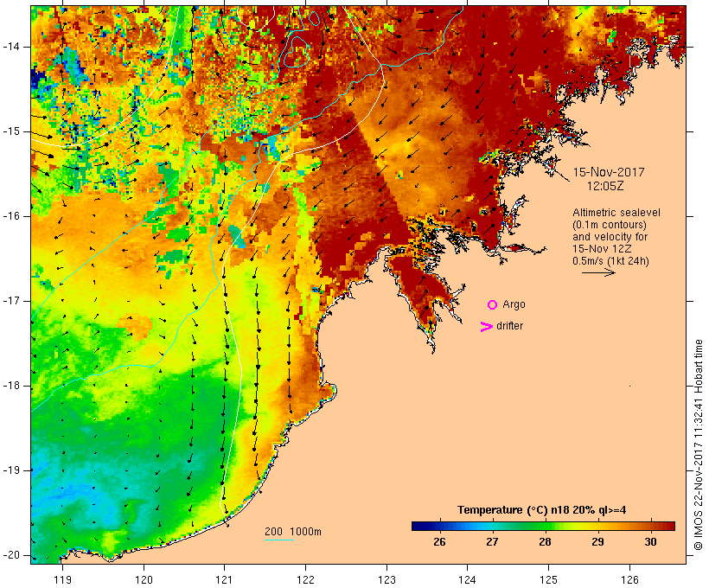Image resolution: width=709 pixels, height=588 pixels.
Task: Click the '15-Nov 12Z' caption line
Action: click(602, 249)
